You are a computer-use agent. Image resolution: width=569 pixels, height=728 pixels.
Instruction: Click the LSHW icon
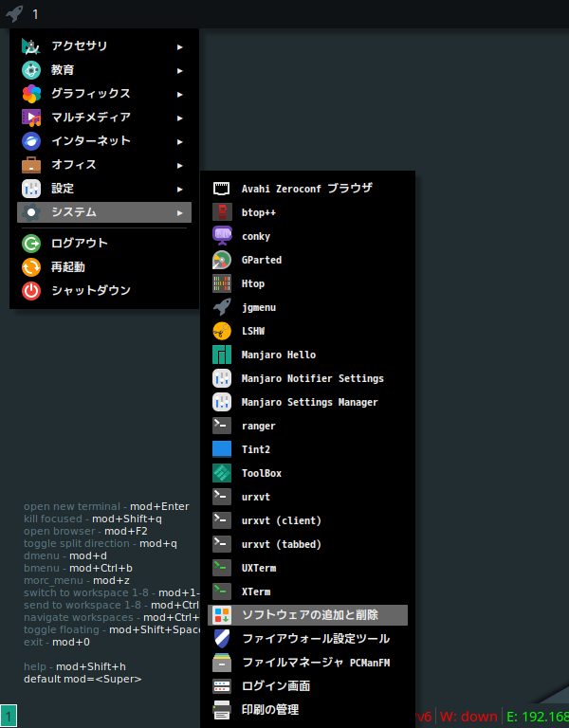click(222, 331)
